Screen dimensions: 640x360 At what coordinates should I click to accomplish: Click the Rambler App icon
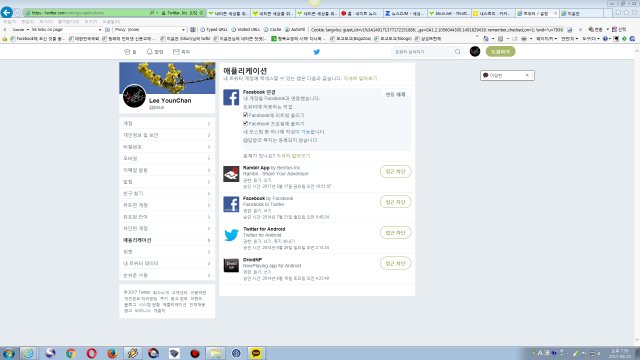click(x=231, y=174)
